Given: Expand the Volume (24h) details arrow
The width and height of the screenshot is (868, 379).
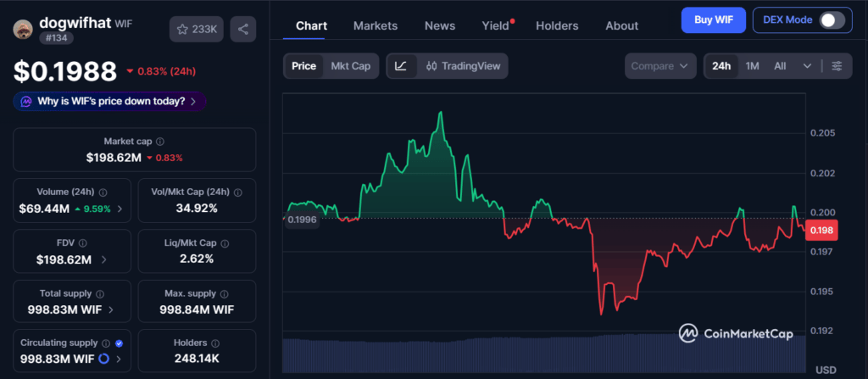Looking at the screenshot, I should click(120, 209).
